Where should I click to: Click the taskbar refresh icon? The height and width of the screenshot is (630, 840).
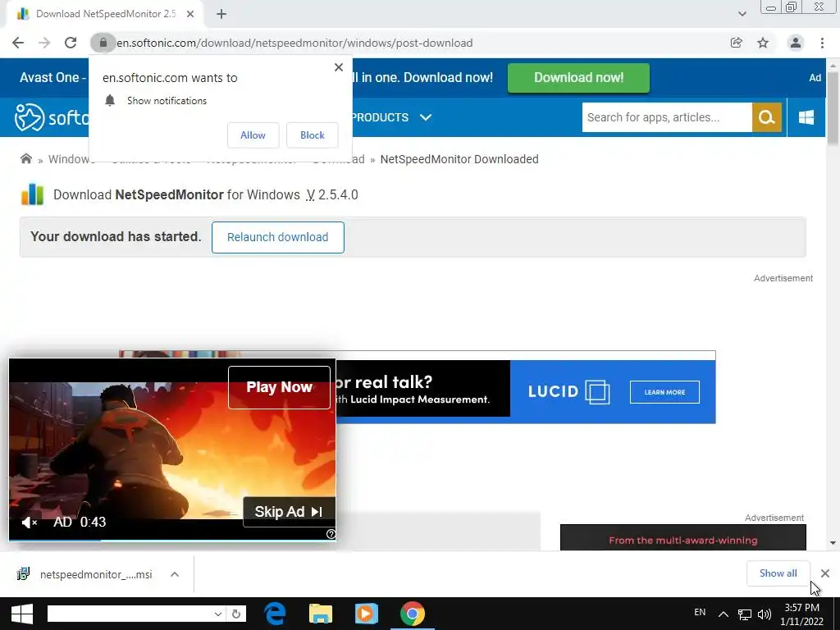pyautogui.click(x=236, y=614)
